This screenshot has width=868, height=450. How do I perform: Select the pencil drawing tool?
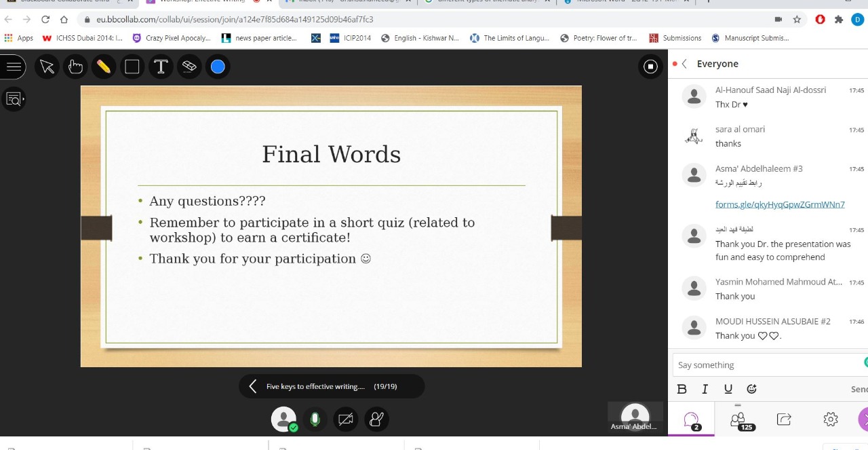click(x=104, y=67)
